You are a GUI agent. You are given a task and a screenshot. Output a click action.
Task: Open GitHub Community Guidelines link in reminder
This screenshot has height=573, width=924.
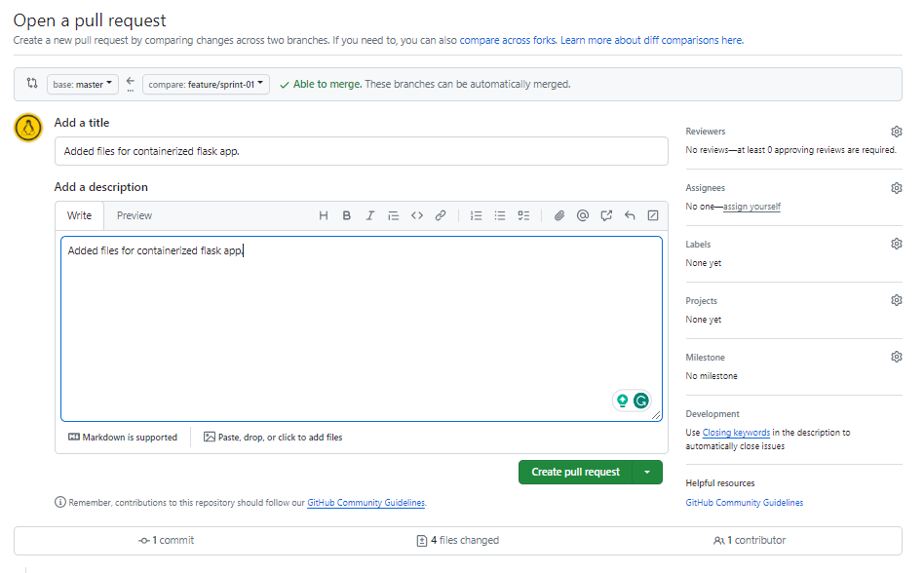[x=366, y=502]
